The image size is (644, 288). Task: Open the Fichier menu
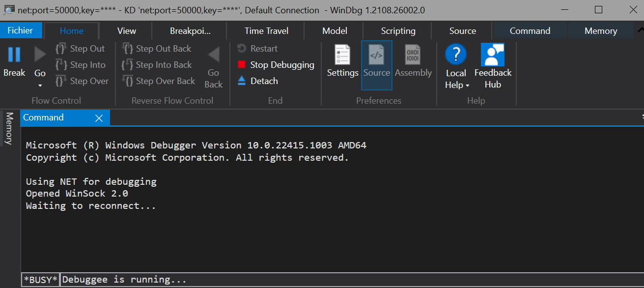(x=20, y=30)
